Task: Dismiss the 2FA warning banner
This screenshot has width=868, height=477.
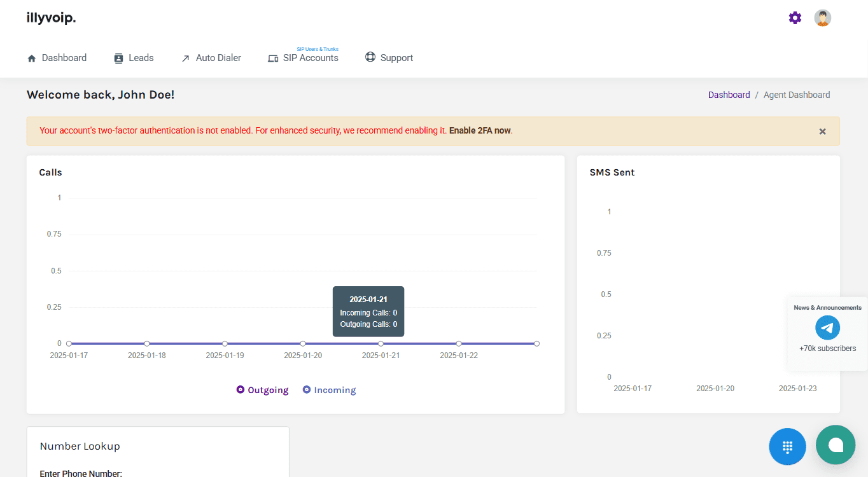Action: [x=822, y=132]
